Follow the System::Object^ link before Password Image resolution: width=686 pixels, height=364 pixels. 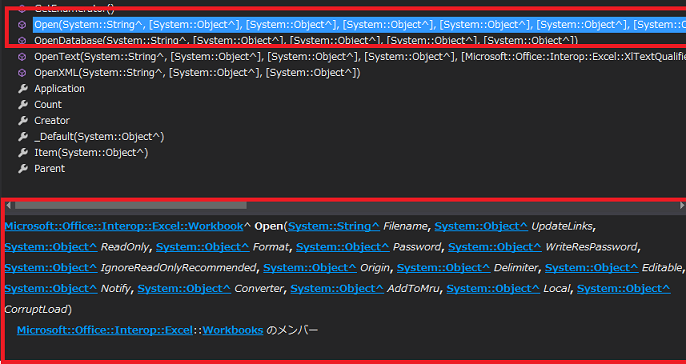(343, 247)
